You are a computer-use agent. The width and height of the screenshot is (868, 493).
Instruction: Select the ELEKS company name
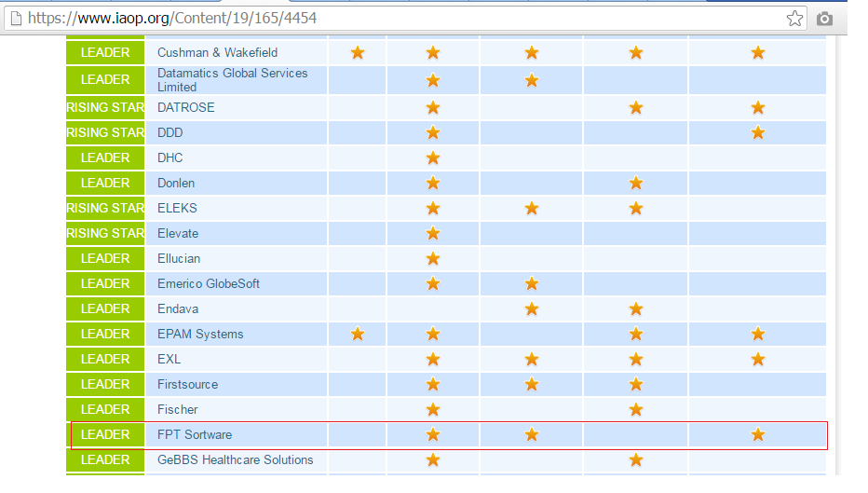tap(177, 208)
